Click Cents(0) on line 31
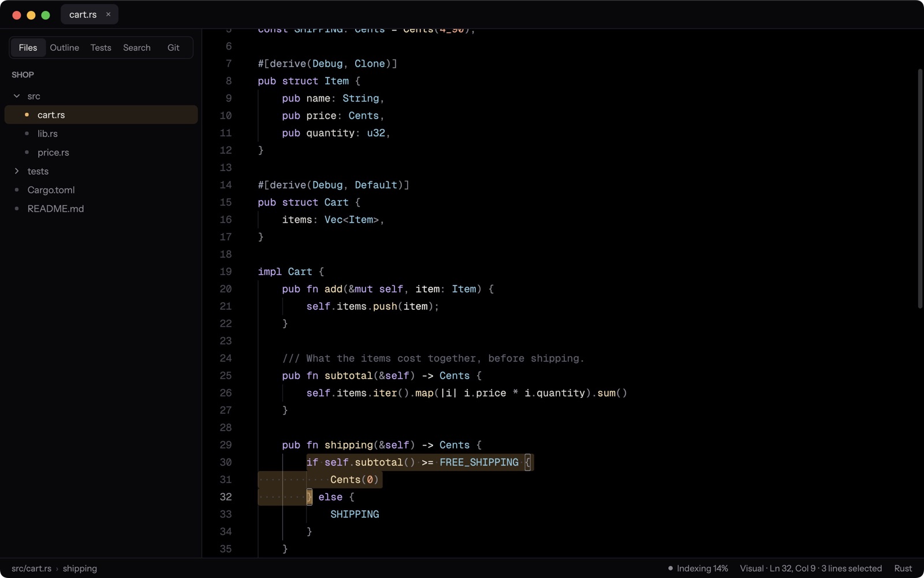Viewport: 924px width, 578px height. pyautogui.click(x=355, y=479)
